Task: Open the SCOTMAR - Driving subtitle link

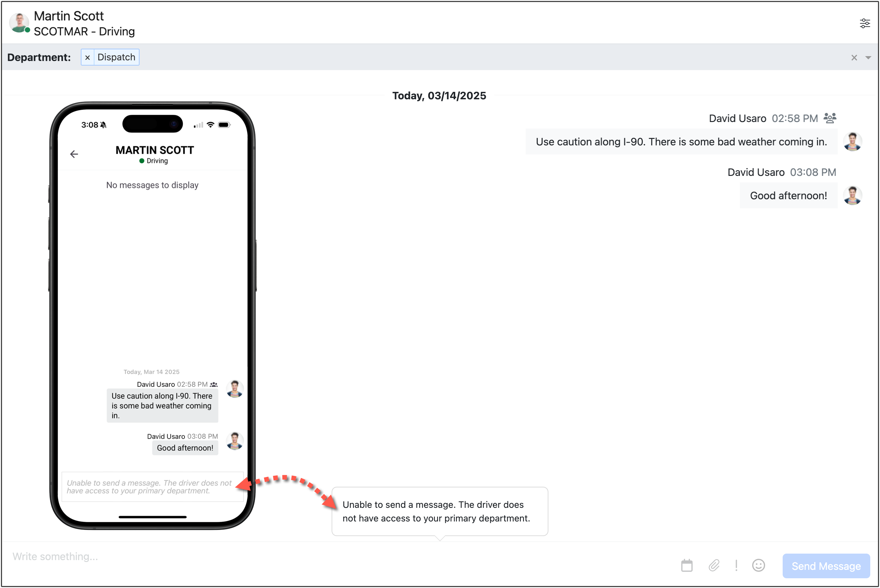Action: click(84, 32)
